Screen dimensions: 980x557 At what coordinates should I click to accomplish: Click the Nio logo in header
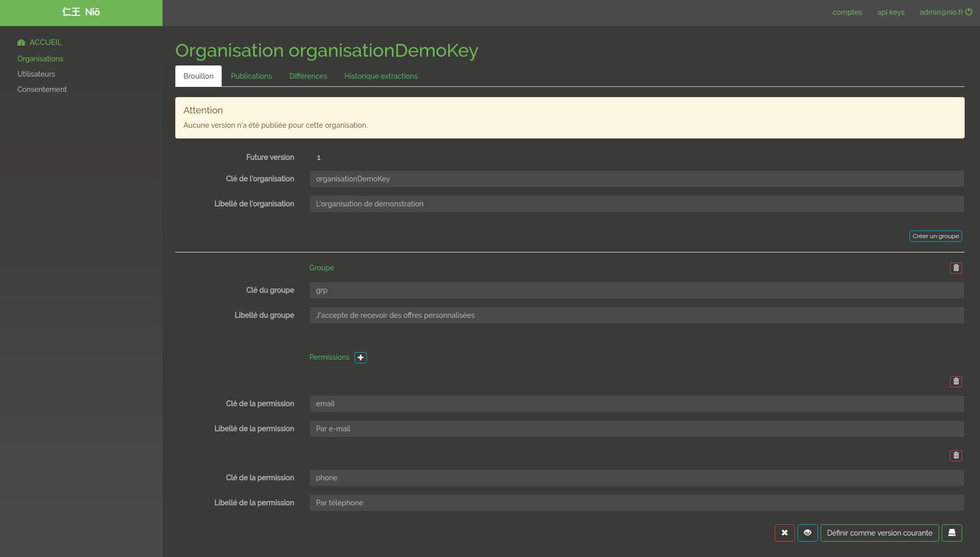[x=81, y=12]
